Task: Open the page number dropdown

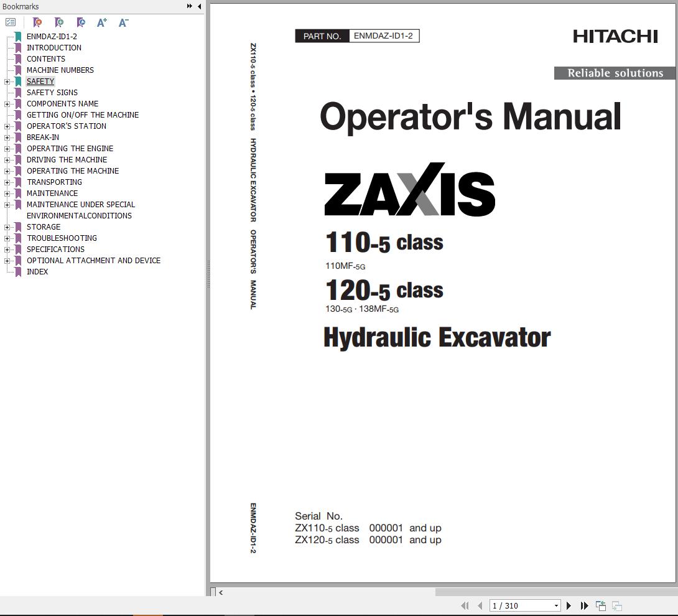Action: point(556,605)
